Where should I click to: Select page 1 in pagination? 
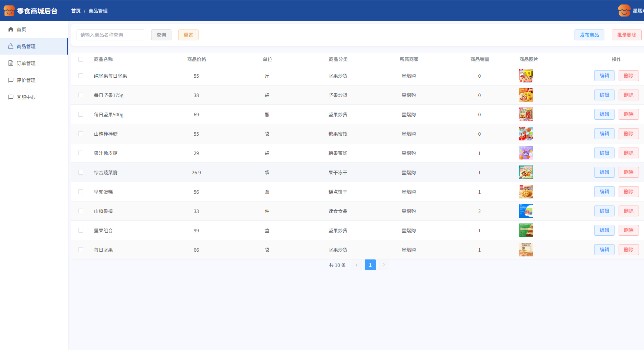[x=370, y=265]
